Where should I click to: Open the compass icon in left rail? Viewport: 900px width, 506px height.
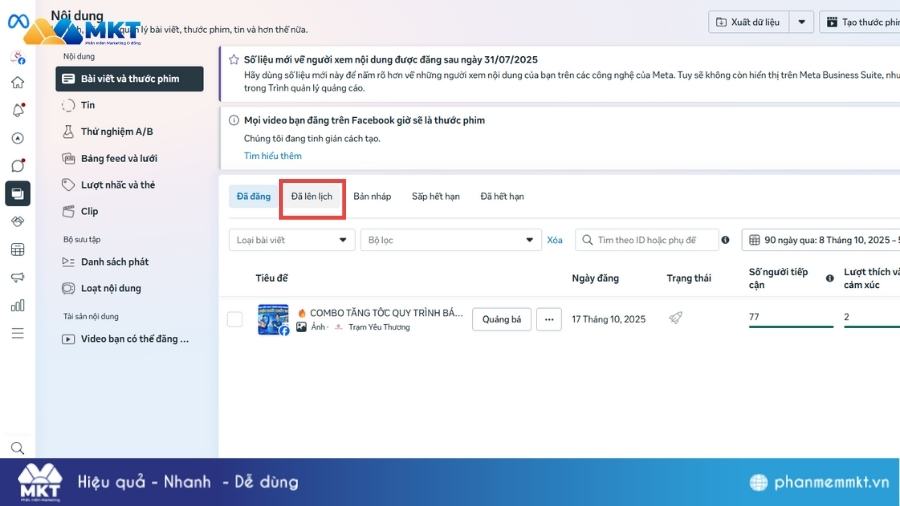pos(18,138)
